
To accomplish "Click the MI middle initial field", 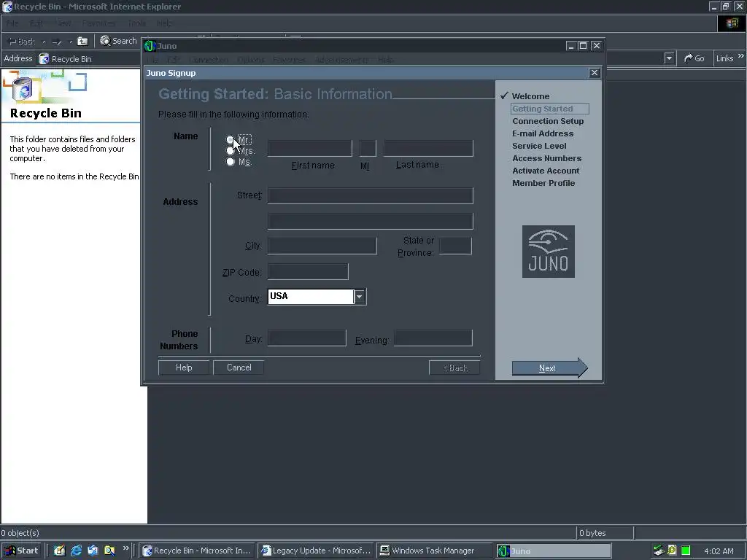I will click(x=368, y=148).
